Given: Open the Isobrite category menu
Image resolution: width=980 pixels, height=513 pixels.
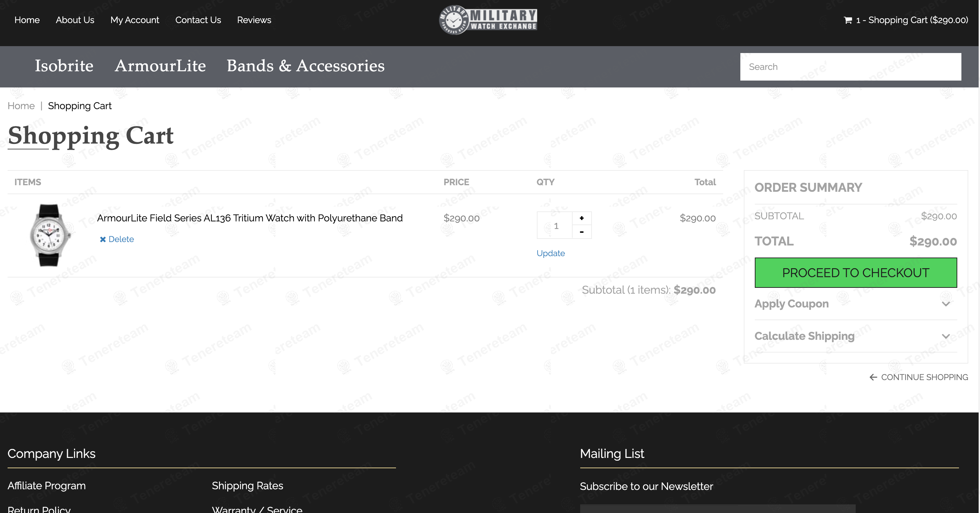Looking at the screenshot, I should pyautogui.click(x=64, y=66).
